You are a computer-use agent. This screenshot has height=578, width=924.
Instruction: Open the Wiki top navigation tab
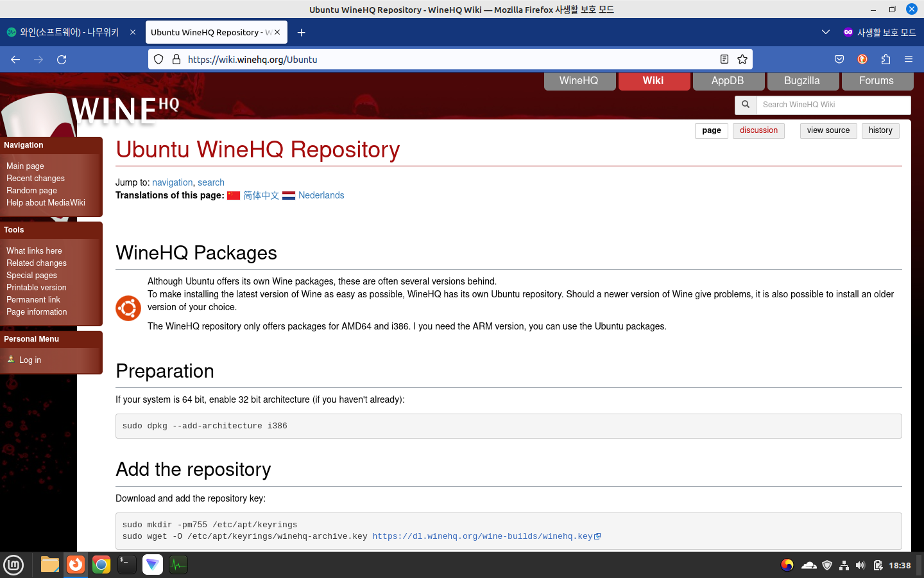click(x=653, y=81)
